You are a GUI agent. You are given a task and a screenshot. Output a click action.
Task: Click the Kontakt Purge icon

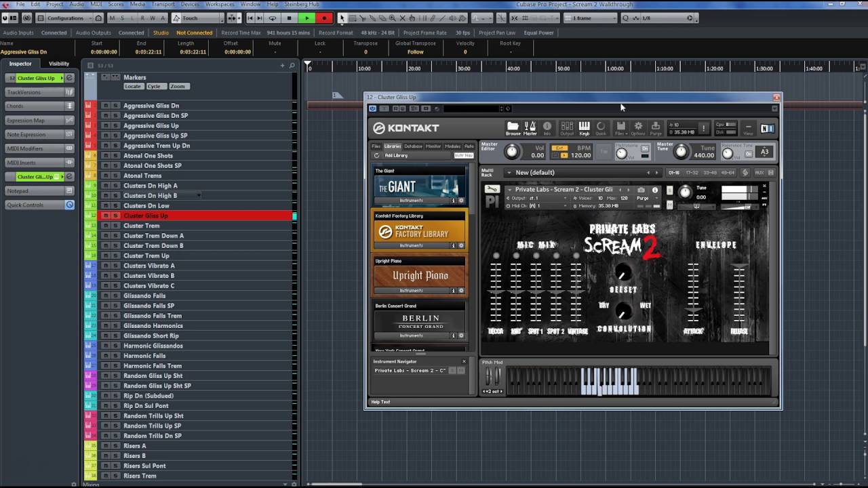[655, 128]
